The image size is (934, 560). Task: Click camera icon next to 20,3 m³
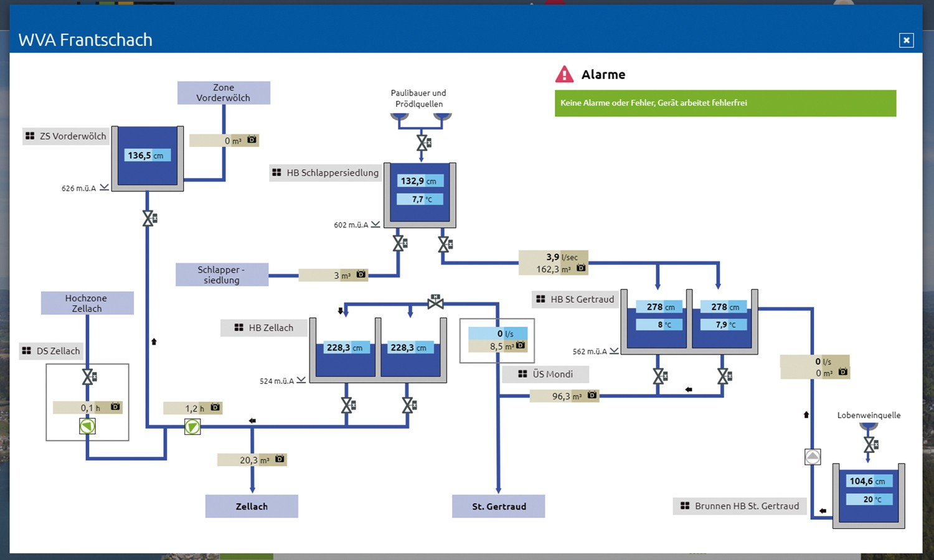pyautogui.click(x=280, y=459)
